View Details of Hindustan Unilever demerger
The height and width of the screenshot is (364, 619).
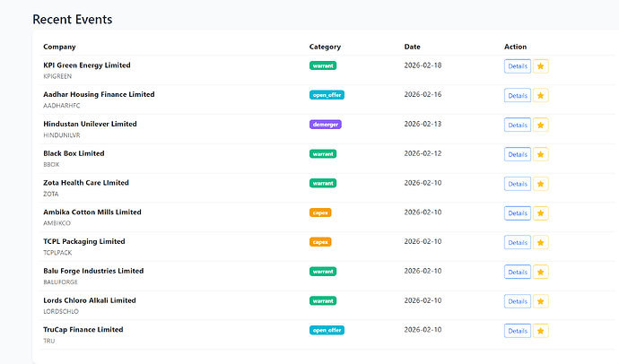point(517,126)
